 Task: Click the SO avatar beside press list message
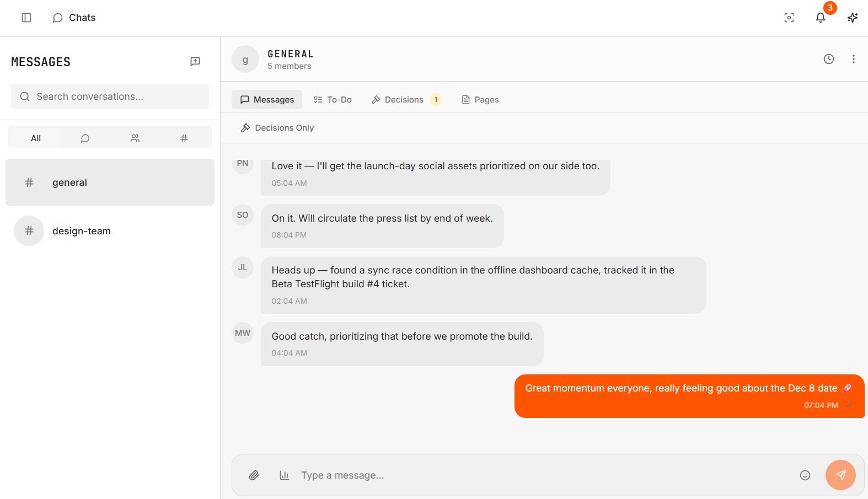click(x=243, y=215)
